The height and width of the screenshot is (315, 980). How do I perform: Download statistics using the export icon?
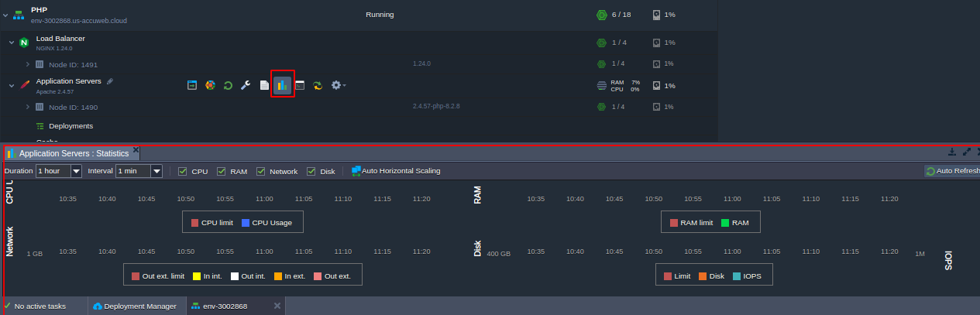[952, 152]
